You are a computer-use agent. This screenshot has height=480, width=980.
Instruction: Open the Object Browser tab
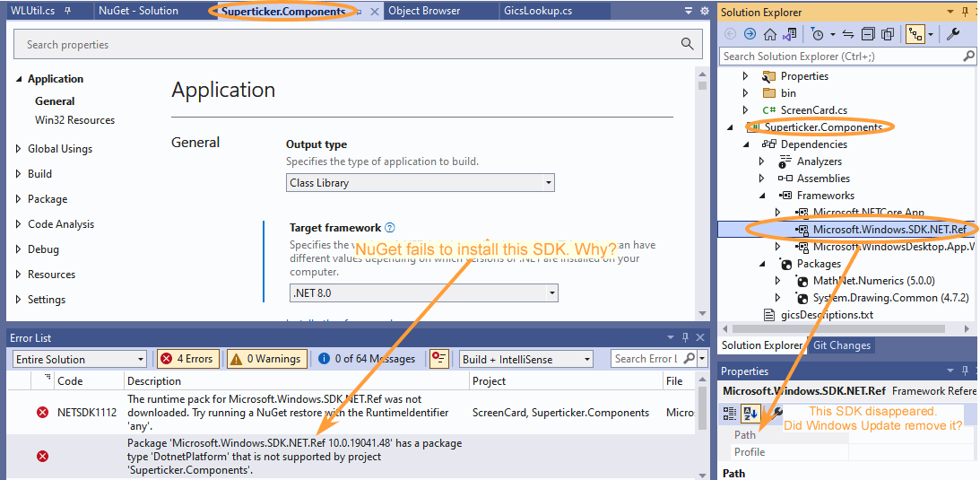click(x=424, y=11)
